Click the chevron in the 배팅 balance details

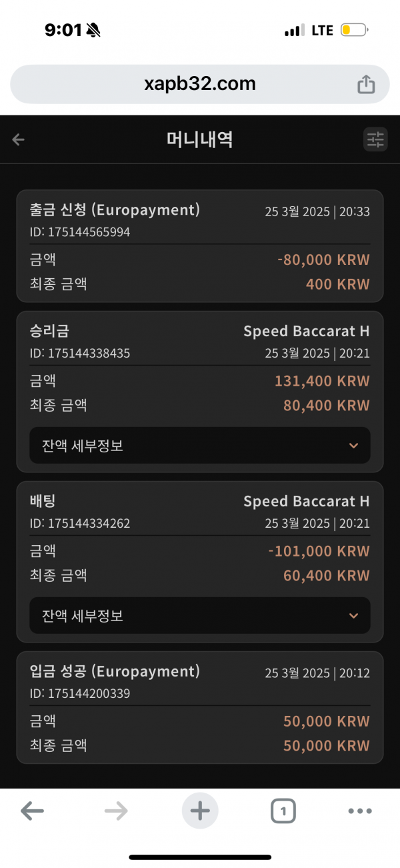pyautogui.click(x=354, y=616)
